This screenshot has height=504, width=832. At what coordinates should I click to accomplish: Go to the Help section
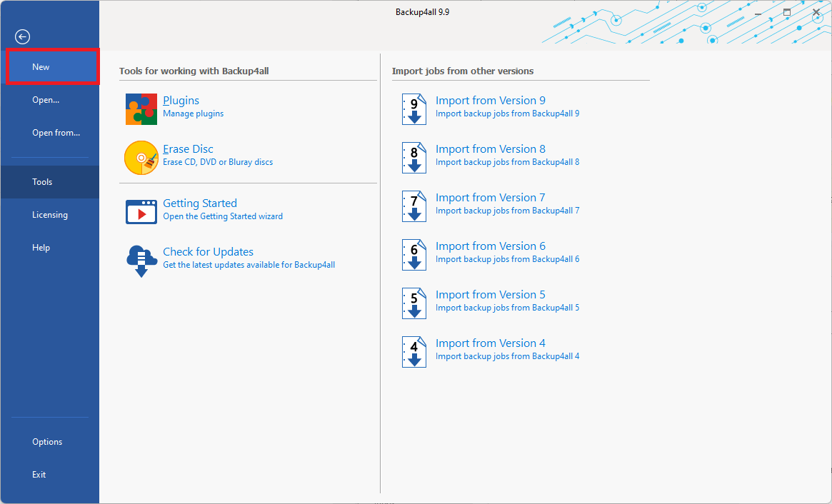[x=41, y=248]
